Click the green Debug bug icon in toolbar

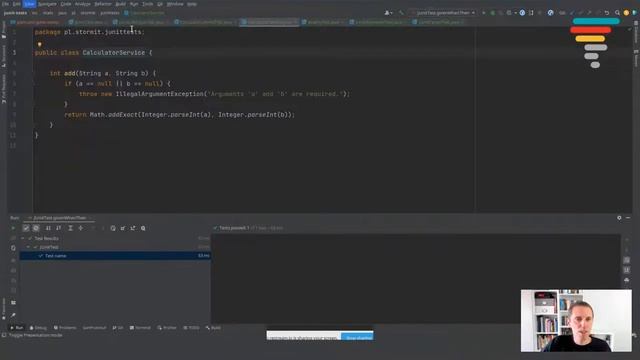[x=493, y=13]
